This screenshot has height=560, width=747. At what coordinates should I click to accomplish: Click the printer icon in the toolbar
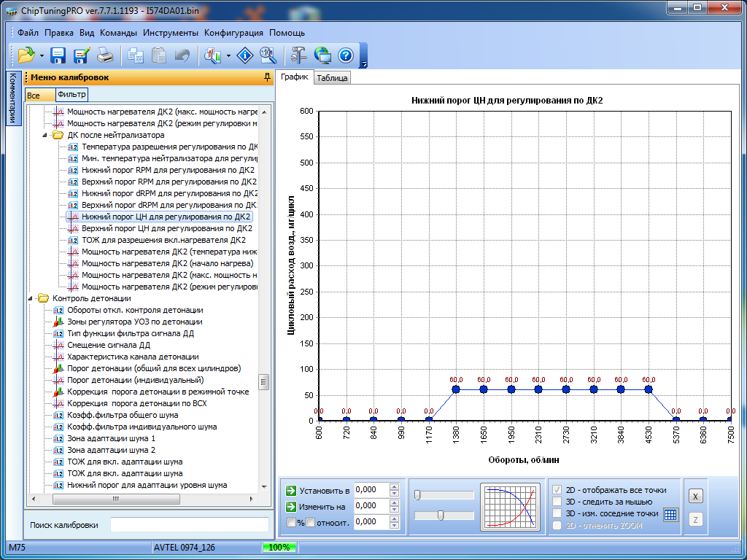click(x=105, y=55)
